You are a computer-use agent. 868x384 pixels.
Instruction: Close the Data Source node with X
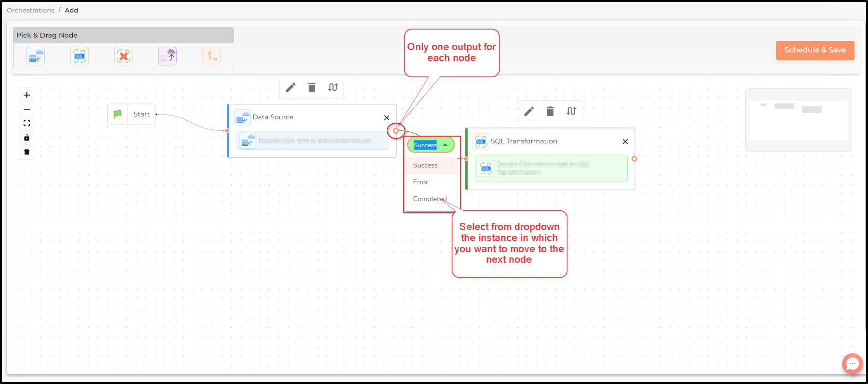coord(387,117)
